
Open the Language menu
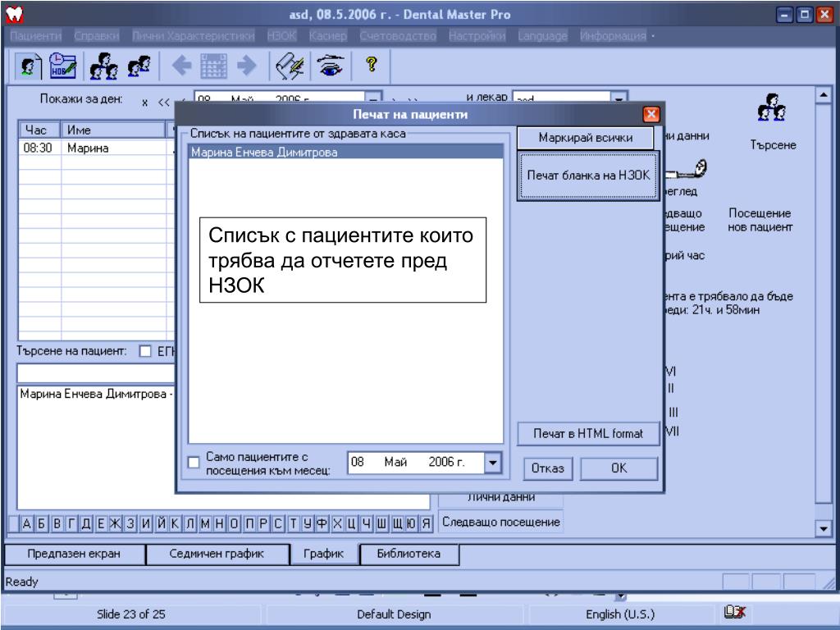(x=543, y=36)
